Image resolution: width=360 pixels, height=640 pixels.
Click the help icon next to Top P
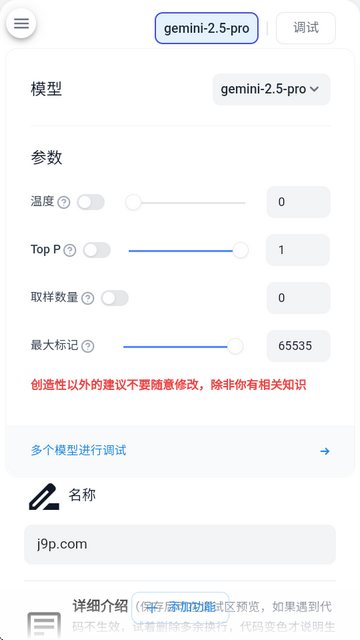70,251
